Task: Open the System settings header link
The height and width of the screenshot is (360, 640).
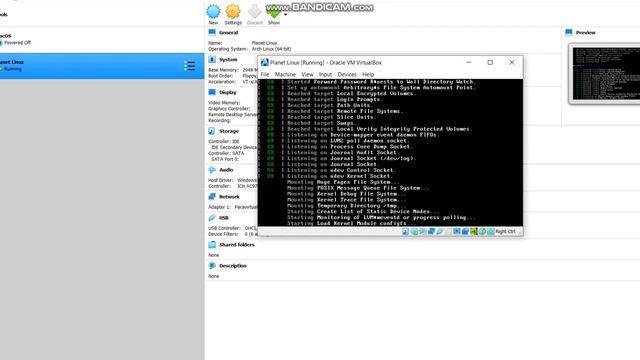Action: 228,60
